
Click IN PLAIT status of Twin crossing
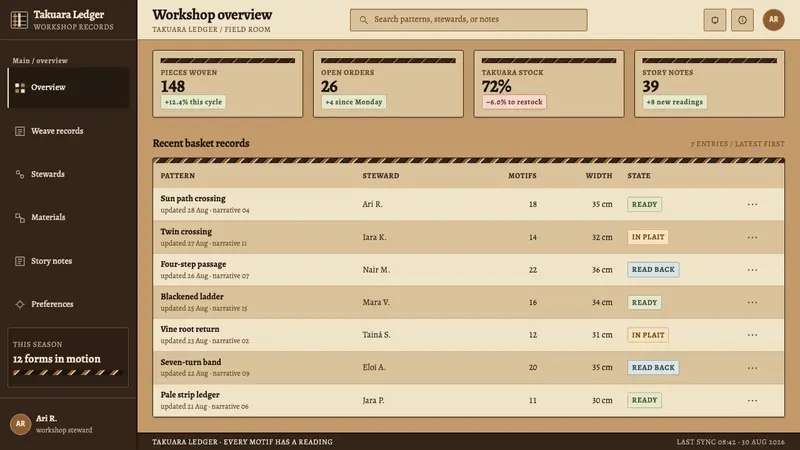coord(648,237)
